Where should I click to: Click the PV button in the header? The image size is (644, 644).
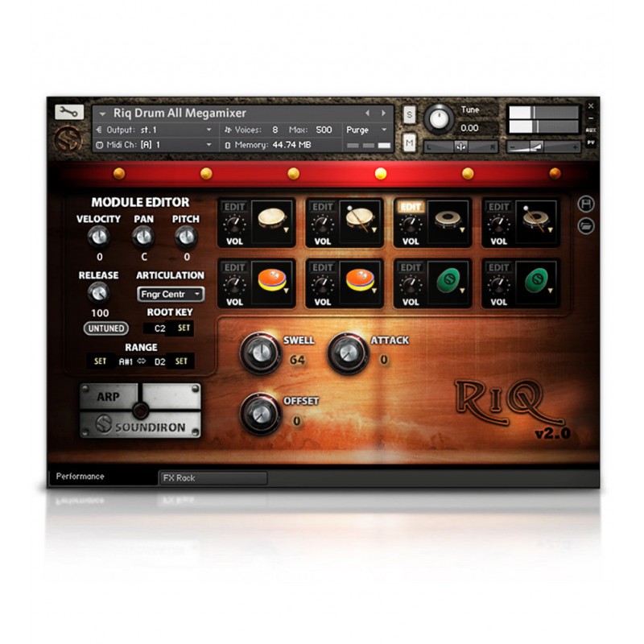(590, 142)
